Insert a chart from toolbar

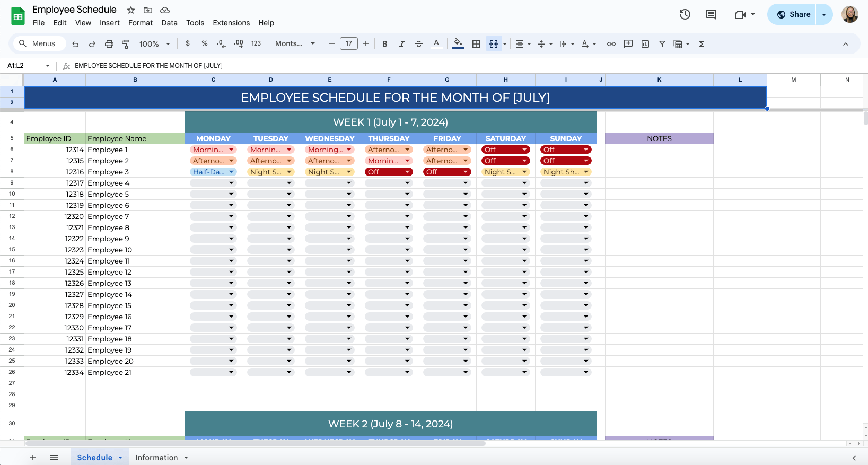[x=645, y=44]
